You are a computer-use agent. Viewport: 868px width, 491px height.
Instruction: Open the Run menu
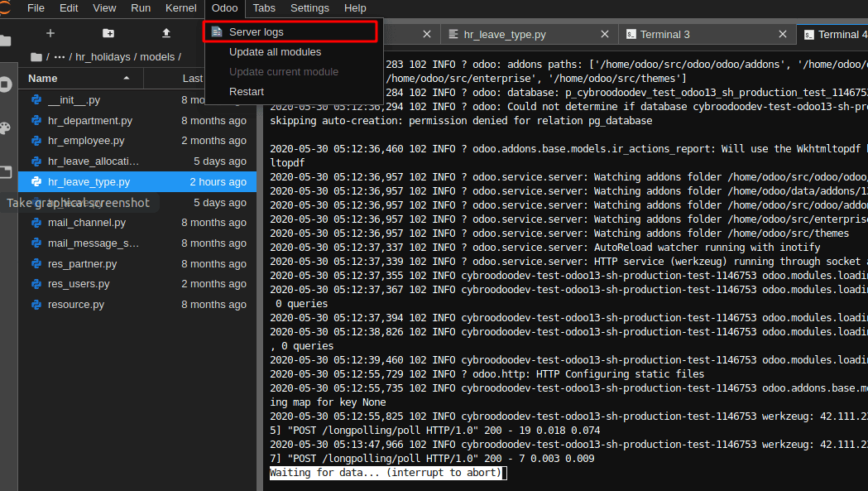pyautogui.click(x=141, y=8)
